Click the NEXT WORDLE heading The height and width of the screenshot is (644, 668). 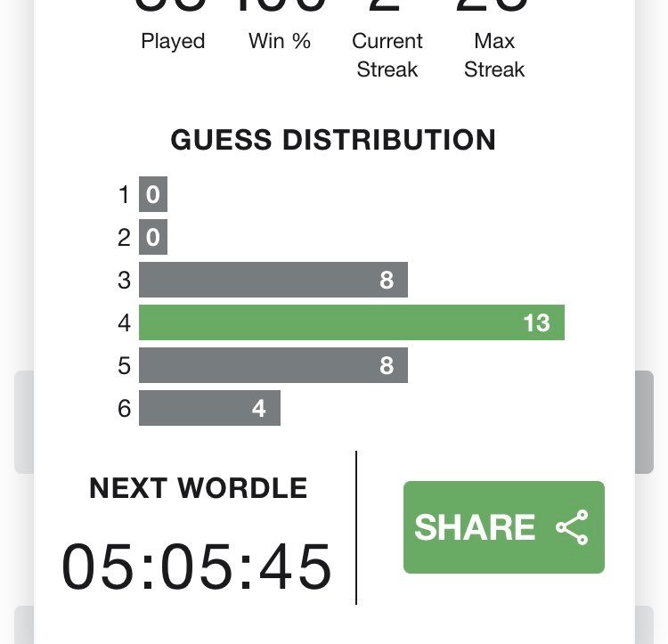199,488
